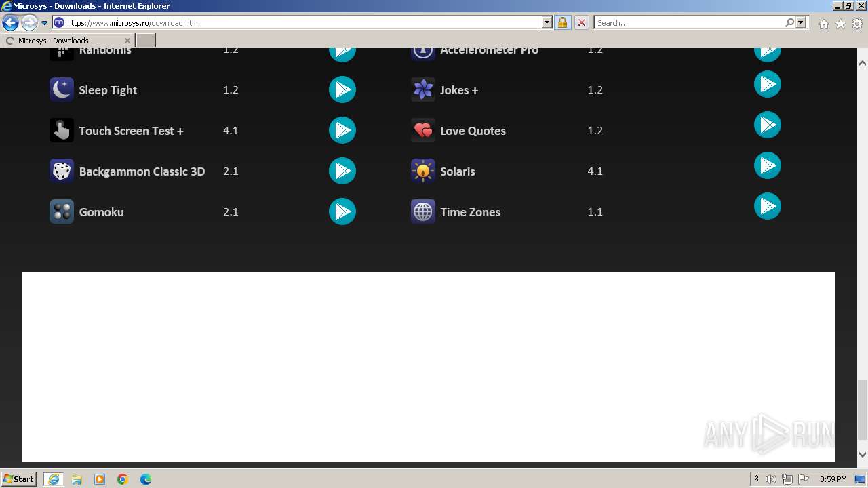Viewport: 868px width, 488px height.
Task: Click the scrollbar down arrow
Action: [x=863, y=454]
